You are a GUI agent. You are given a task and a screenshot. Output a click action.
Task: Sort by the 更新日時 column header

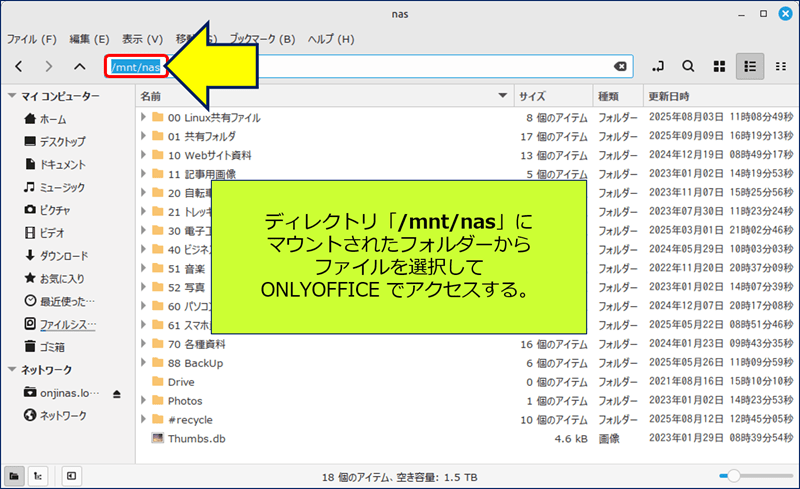(x=668, y=96)
